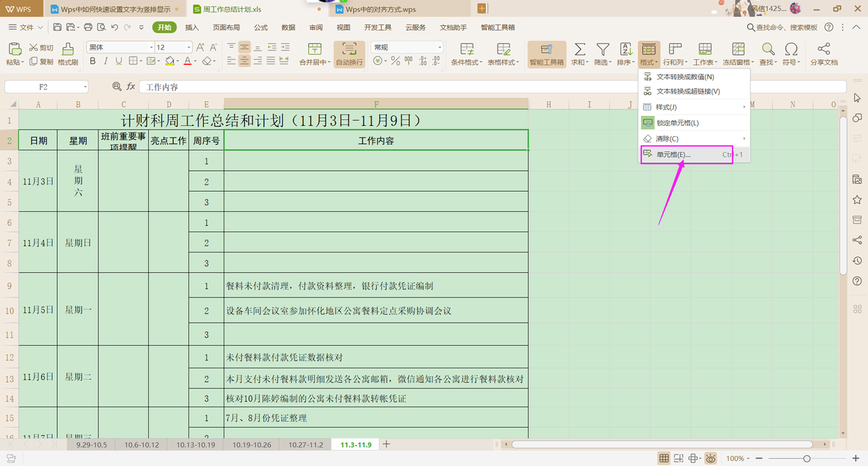Click the sidebar history clock icon
868x466 pixels.
coord(857,260)
